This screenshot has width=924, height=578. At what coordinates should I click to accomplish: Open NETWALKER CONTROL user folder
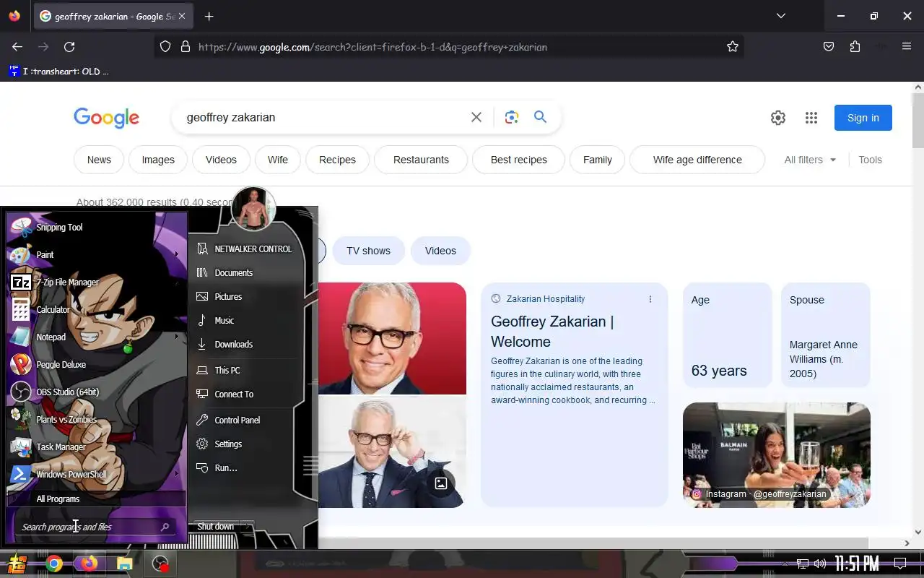[244, 249]
